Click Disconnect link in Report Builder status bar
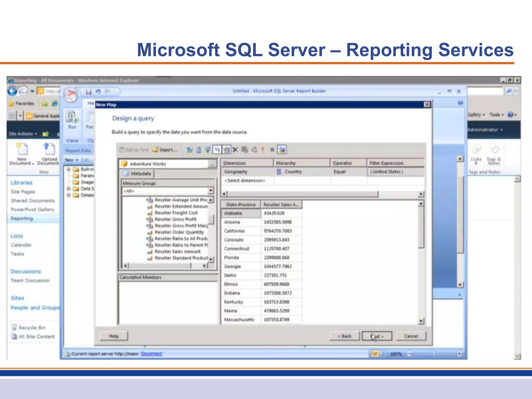 151,354
